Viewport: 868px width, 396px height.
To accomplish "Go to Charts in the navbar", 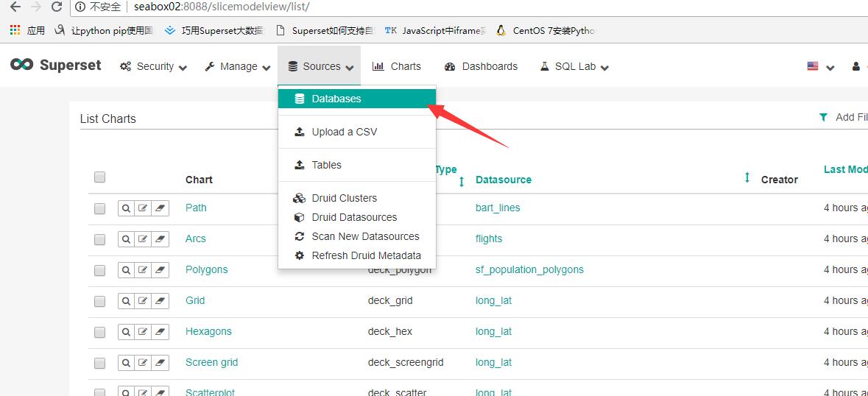I will coord(397,66).
